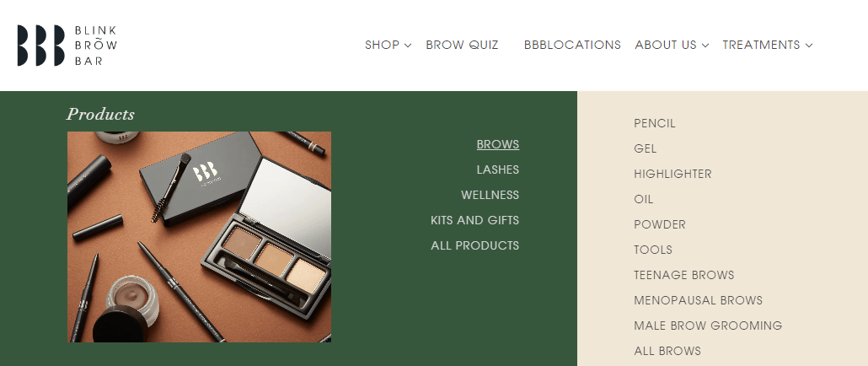The width and height of the screenshot is (868, 366).
Task: Select Highlighter from brow submenu
Action: tap(672, 174)
